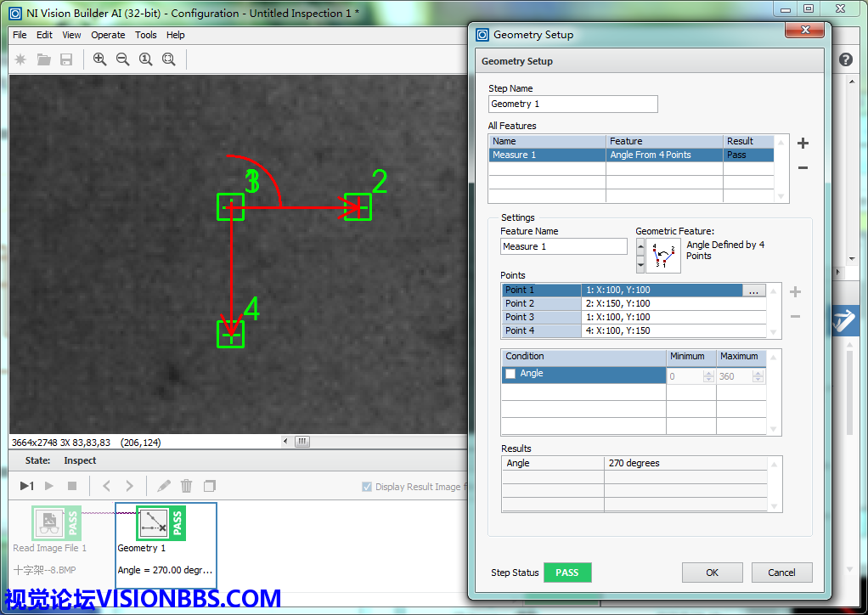
Task: Open the Point 1 selection ellipsis button
Action: coord(754,290)
